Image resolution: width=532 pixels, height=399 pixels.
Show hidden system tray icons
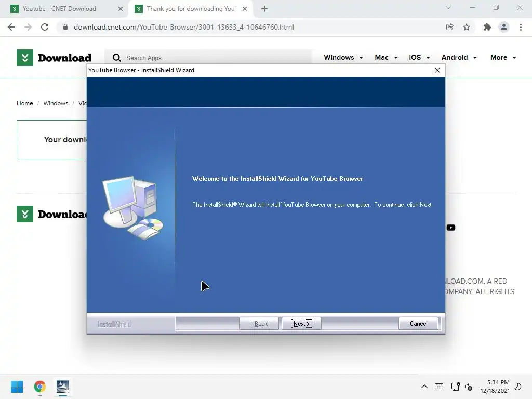[424, 387]
